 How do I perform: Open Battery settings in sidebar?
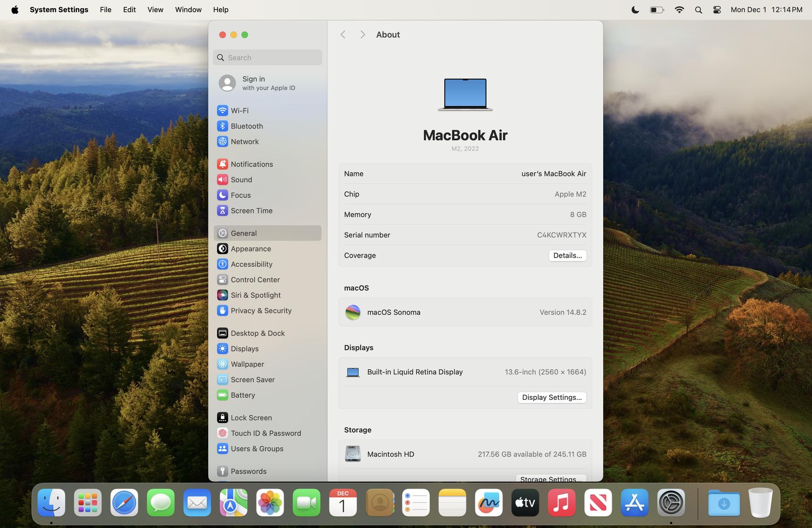[x=242, y=395]
